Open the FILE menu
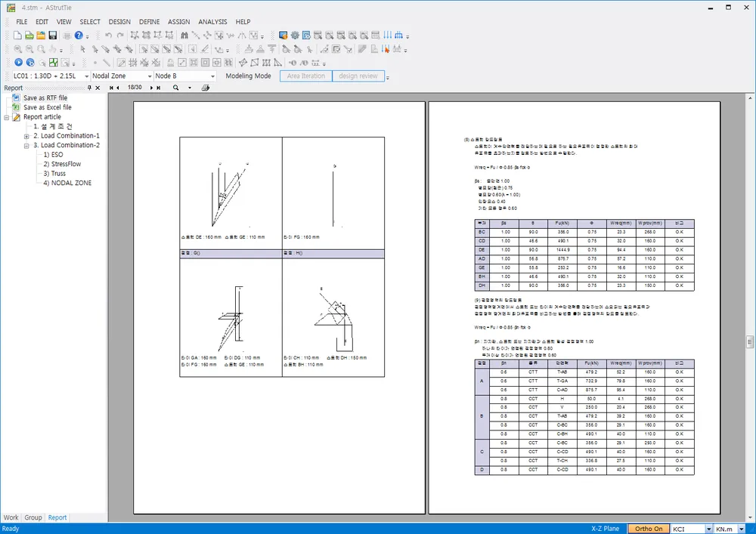This screenshot has width=756, height=534. coord(22,22)
